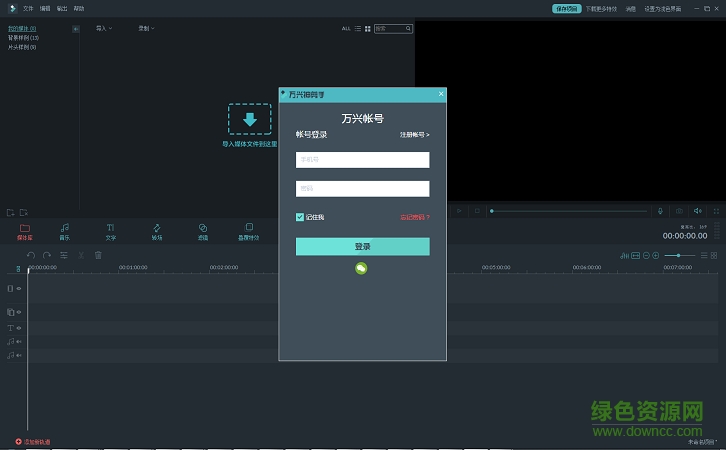This screenshot has height=450, width=726.
Task: Switch media library to grid view
Action: [368, 29]
